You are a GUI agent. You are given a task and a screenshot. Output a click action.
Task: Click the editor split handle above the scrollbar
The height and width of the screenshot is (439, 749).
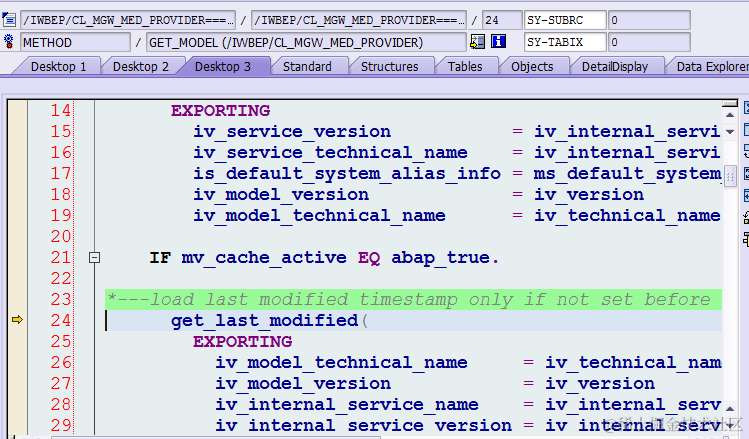[730, 103]
